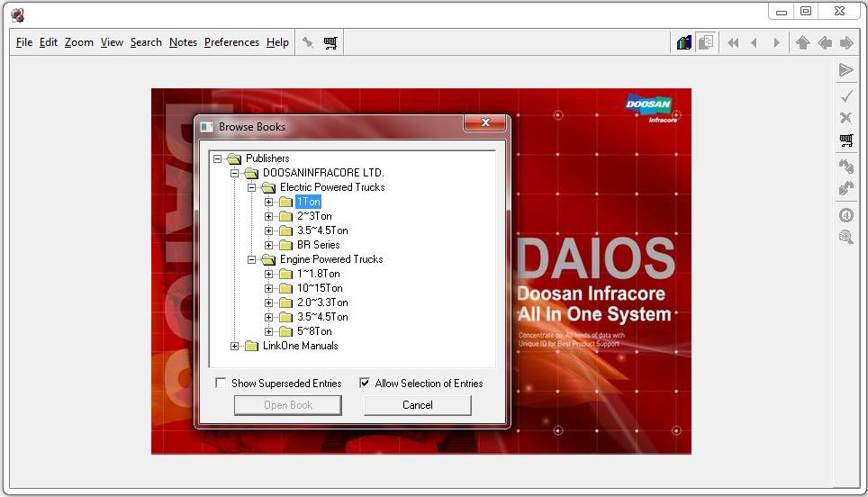Select the 3.5~4.5Ton entry under Electric Powered Trucks
The image size is (868, 497).
[x=322, y=230]
